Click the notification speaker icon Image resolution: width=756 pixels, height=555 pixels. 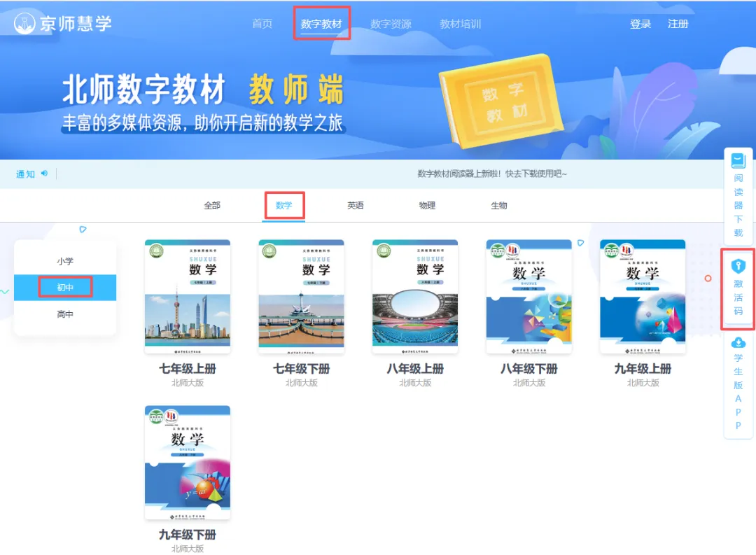[x=44, y=173]
